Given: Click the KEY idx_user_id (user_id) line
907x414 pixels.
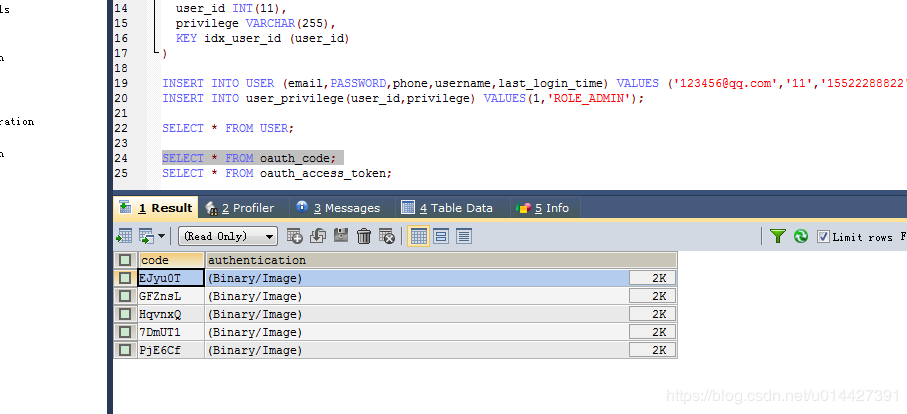Looking at the screenshot, I should pos(263,38).
